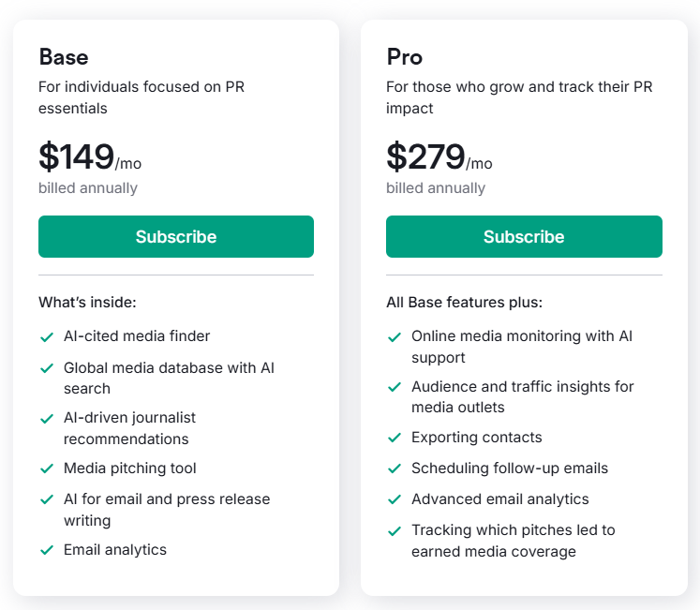Screen dimensions: 700x610
Task: Click the "What's inside:" heading
Action: click(x=87, y=303)
